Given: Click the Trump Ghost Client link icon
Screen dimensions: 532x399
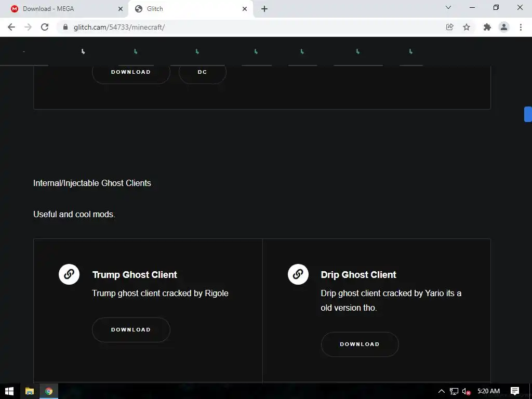Looking at the screenshot, I should click(69, 274).
